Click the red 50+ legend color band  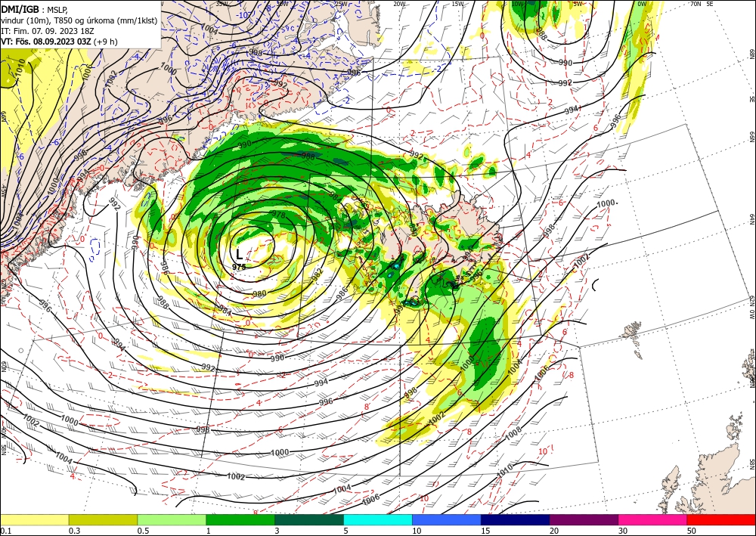[x=721, y=519]
